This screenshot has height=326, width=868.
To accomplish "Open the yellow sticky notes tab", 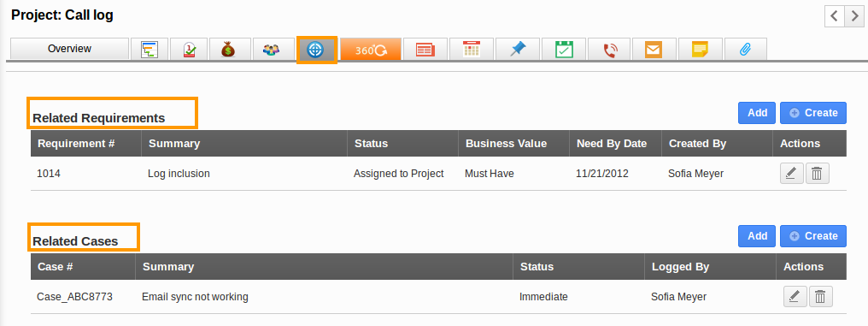I will tap(700, 50).
